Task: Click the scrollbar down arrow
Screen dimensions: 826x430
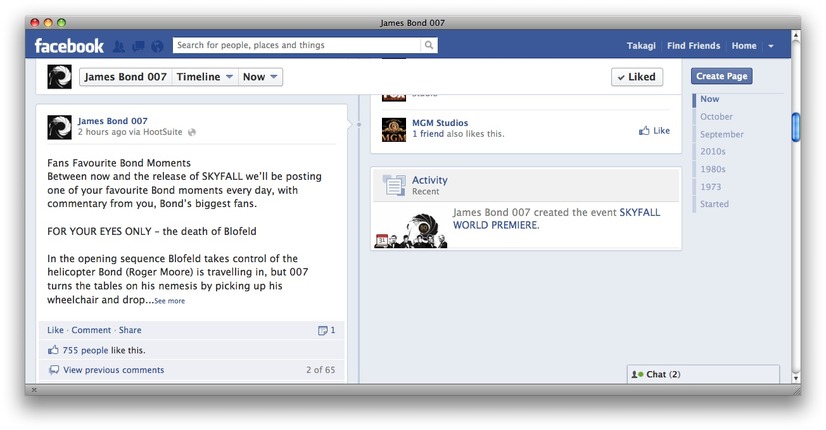Action: point(796,378)
